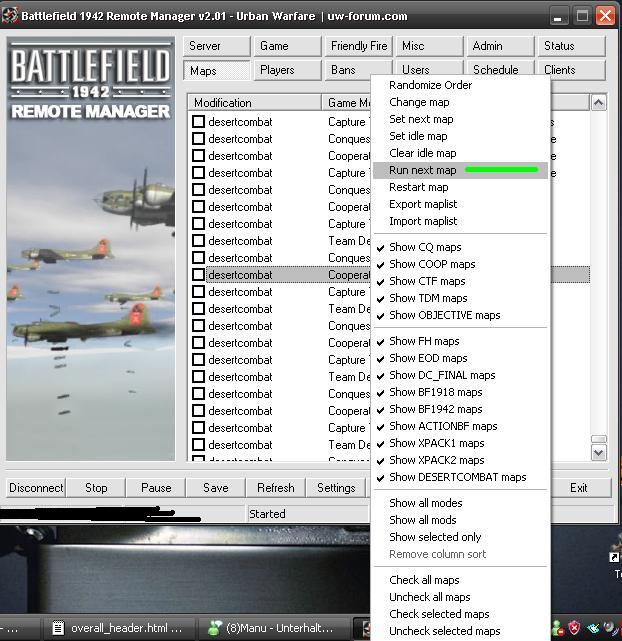The width and height of the screenshot is (622, 641).
Task: Toggle Show FH maps
Action: point(460,341)
